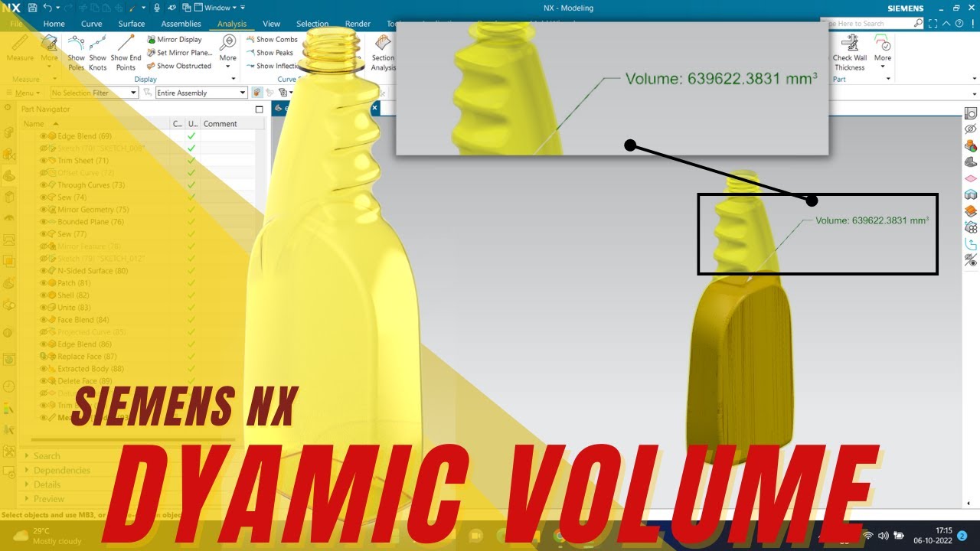980x551 pixels.
Task: Open the weather widget on the taskbar
Action: [47, 536]
